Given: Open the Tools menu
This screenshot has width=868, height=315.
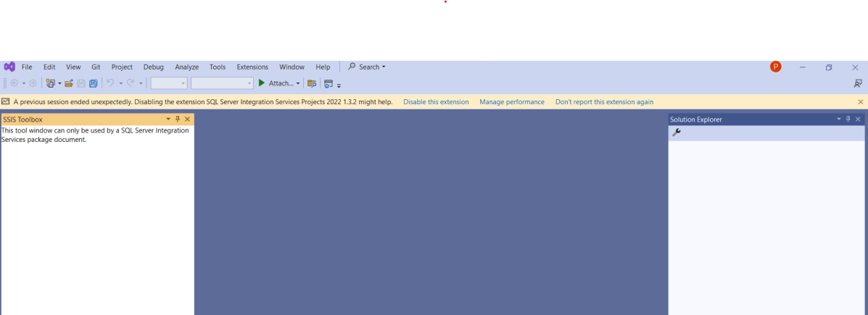Looking at the screenshot, I should click(218, 67).
